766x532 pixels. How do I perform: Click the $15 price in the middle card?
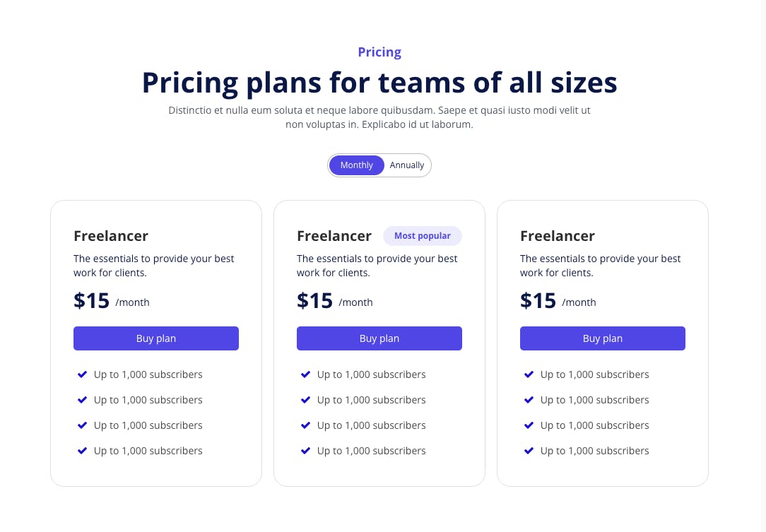[x=314, y=300]
